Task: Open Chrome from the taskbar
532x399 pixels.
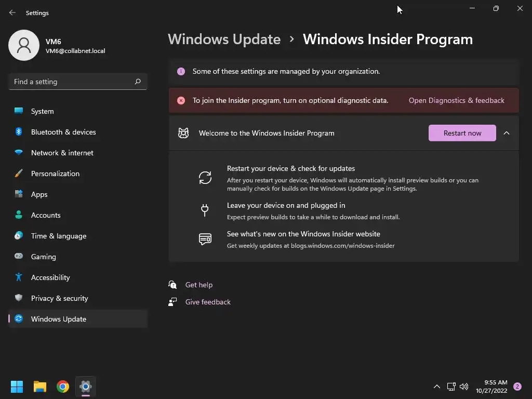Action: tap(63, 387)
